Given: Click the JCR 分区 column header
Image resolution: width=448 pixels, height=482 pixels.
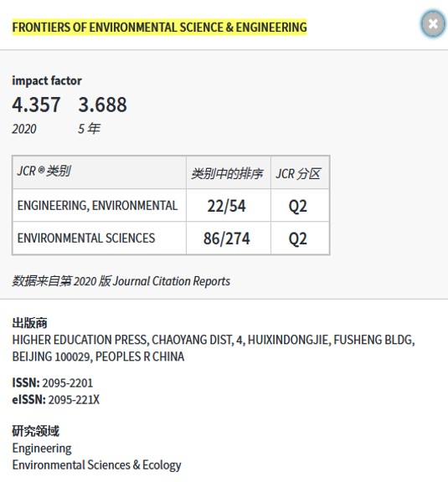Looking at the screenshot, I should pyautogui.click(x=300, y=172).
